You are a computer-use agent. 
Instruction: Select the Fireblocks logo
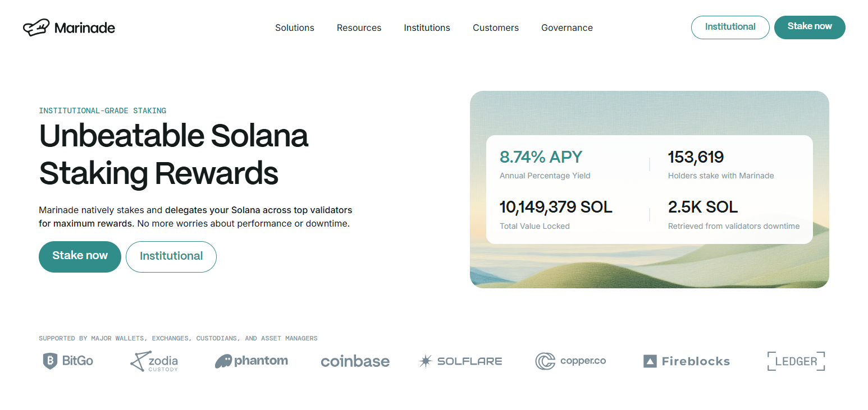[x=686, y=361]
